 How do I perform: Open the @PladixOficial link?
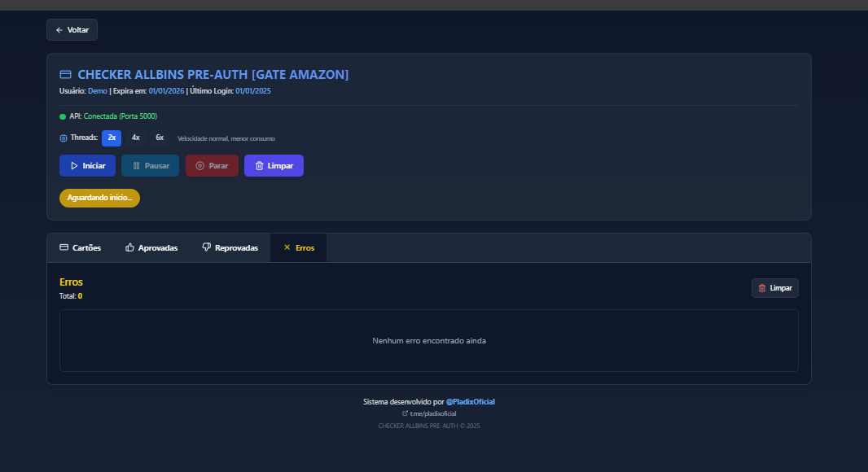(471, 402)
